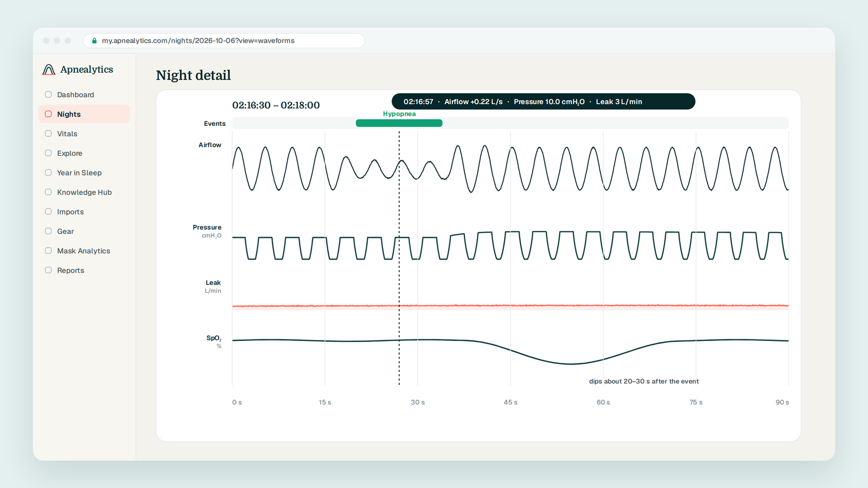Screen dimensions: 868x488
Task: Click the Year in Sleep sidebar icon
Action: (48, 172)
